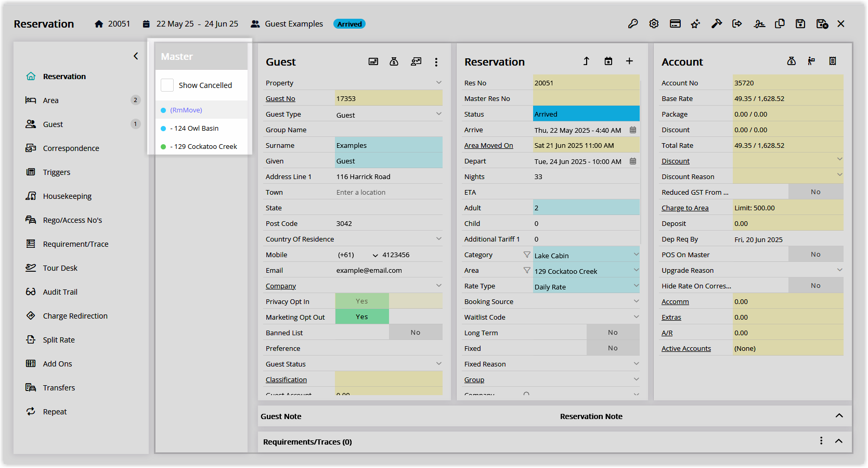This screenshot has width=868, height=468.
Task: Click the Email field with example@email.com
Action: pyautogui.click(x=388, y=270)
